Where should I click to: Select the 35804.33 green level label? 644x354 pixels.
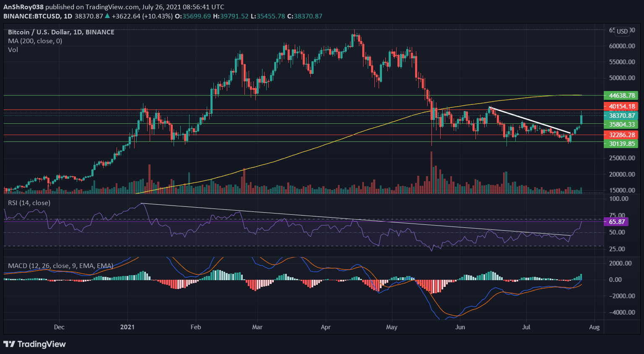[621, 125]
